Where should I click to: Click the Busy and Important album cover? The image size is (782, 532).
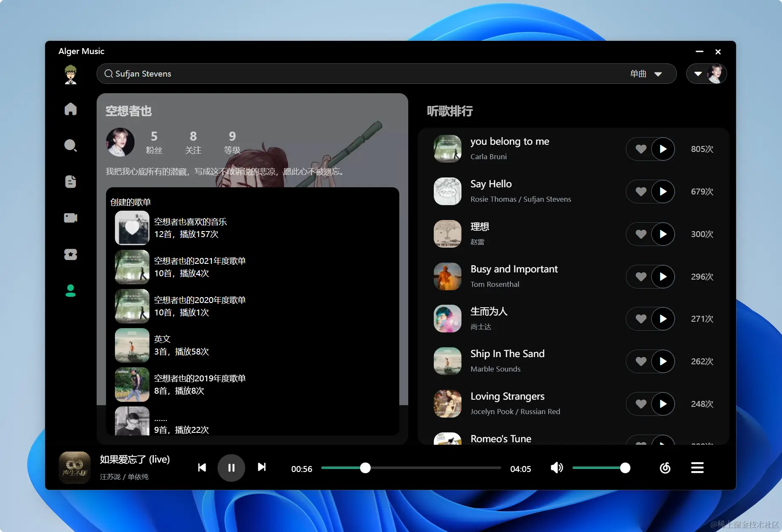(447, 277)
